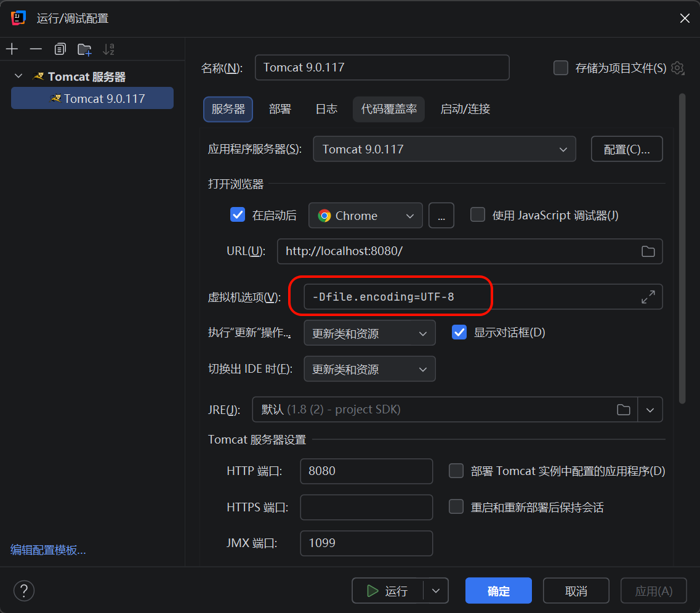
Task: Open 执行"更新"操作 dropdown
Action: [x=369, y=333]
